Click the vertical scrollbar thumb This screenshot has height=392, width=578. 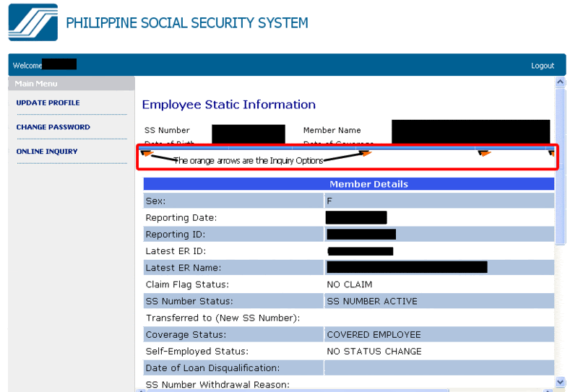pos(561,166)
